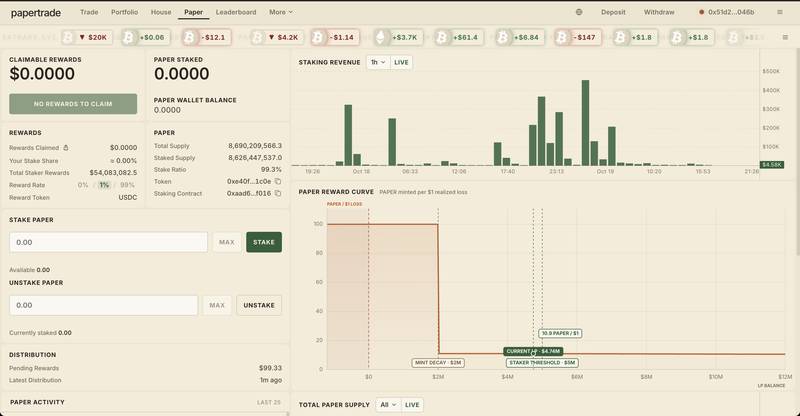Screen dimensions: 800x416
Task: Open the Leaderboard tab
Action: click(236, 12)
